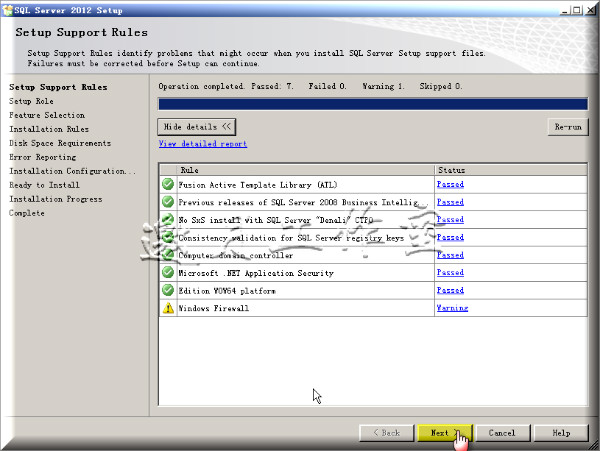Re-run the setup support rules
Viewport: 600px width, 451px height.
click(568, 127)
